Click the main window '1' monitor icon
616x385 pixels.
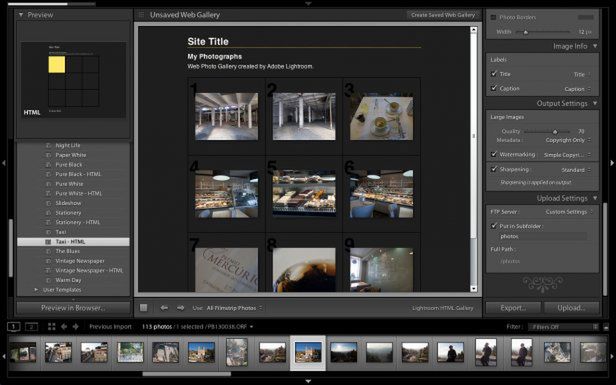click(x=13, y=327)
